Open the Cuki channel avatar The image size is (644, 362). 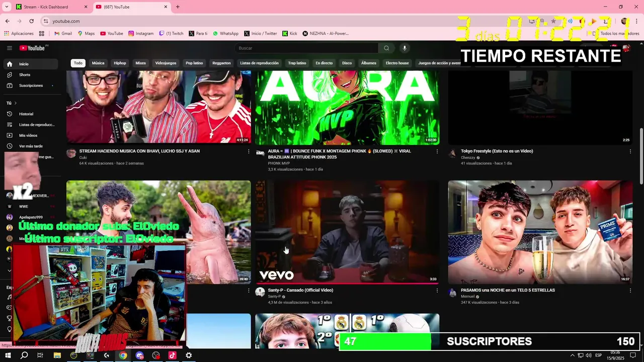pos(71,153)
